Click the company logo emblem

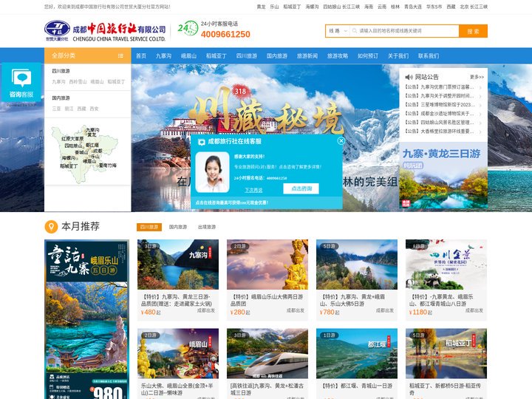(x=57, y=29)
